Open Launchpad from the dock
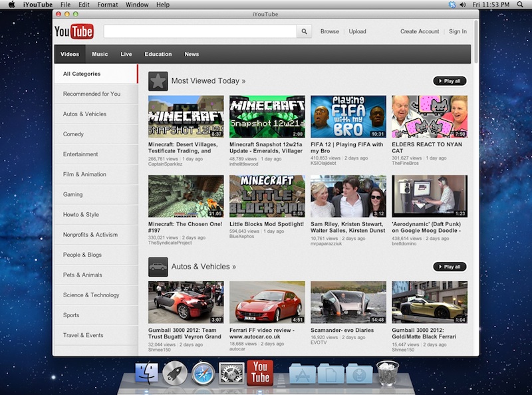Image resolution: width=532 pixels, height=395 pixels. click(175, 374)
